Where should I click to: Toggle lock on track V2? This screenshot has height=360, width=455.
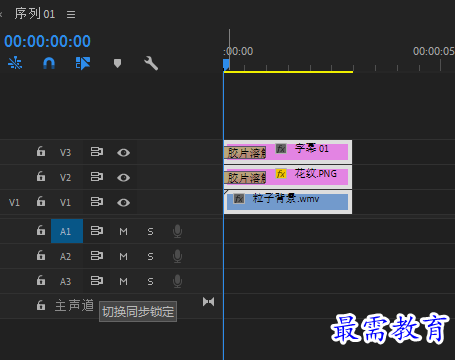41,176
